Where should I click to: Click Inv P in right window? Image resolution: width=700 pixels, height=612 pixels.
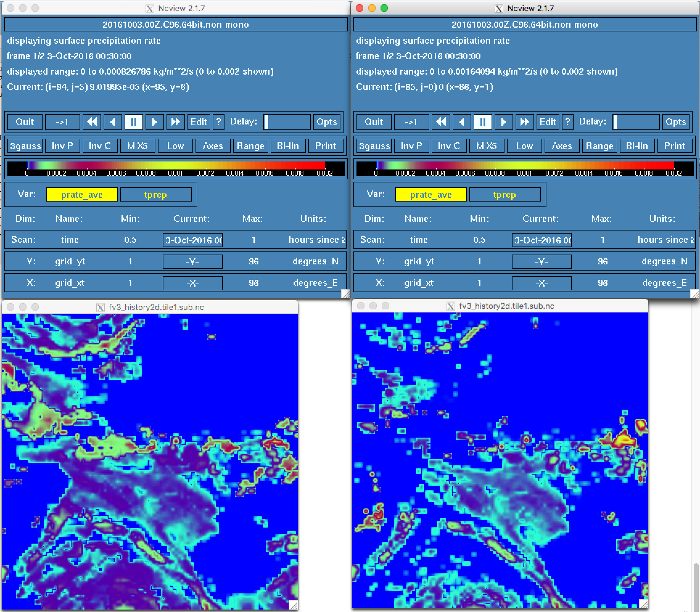point(411,146)
